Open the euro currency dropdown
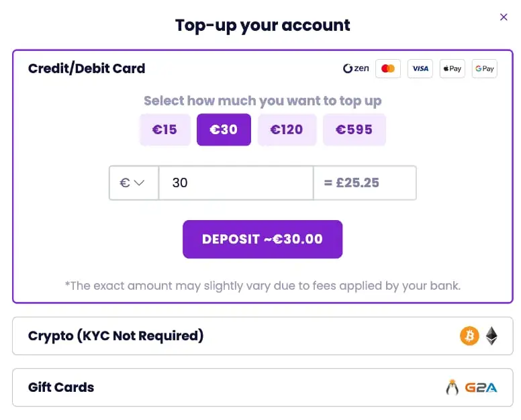 [134, 182]
